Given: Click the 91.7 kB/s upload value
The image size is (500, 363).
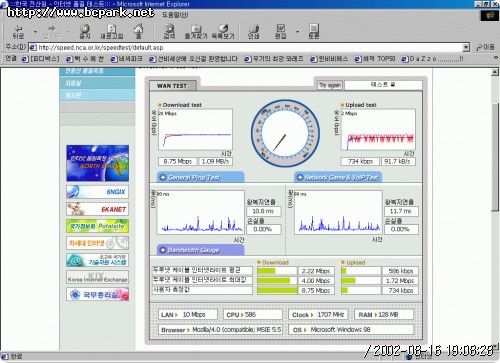Looking at the screenshot, I should pyautogui.click(x=397, y=161).
